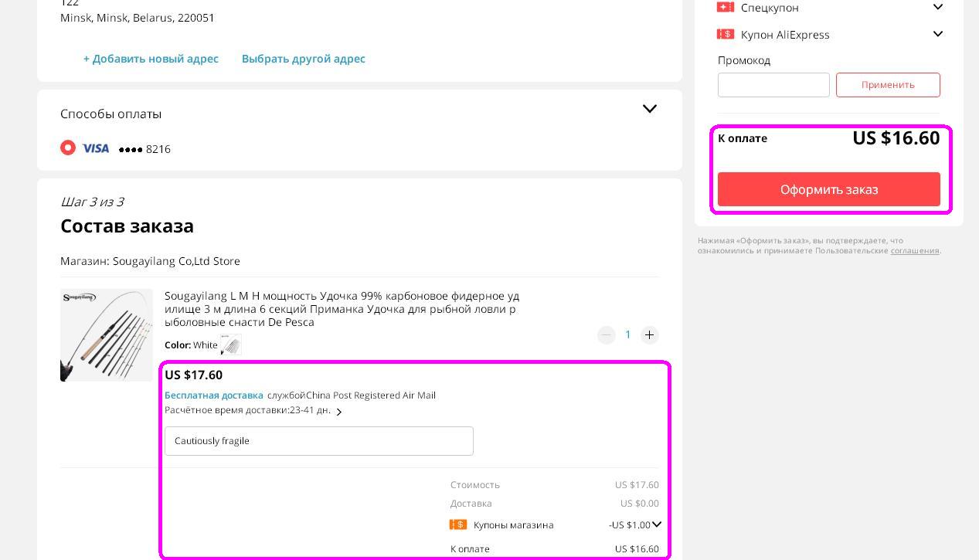The height and width of the screenshot is (560, 979).
Task: Click the Добавить новый адрес link
Action: (151, 59)
